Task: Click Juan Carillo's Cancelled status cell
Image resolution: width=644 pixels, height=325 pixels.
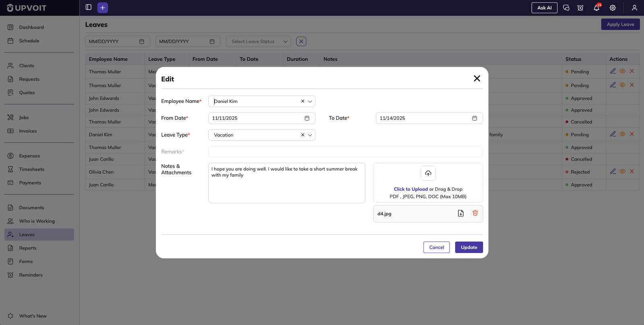Action: (583, 159)
